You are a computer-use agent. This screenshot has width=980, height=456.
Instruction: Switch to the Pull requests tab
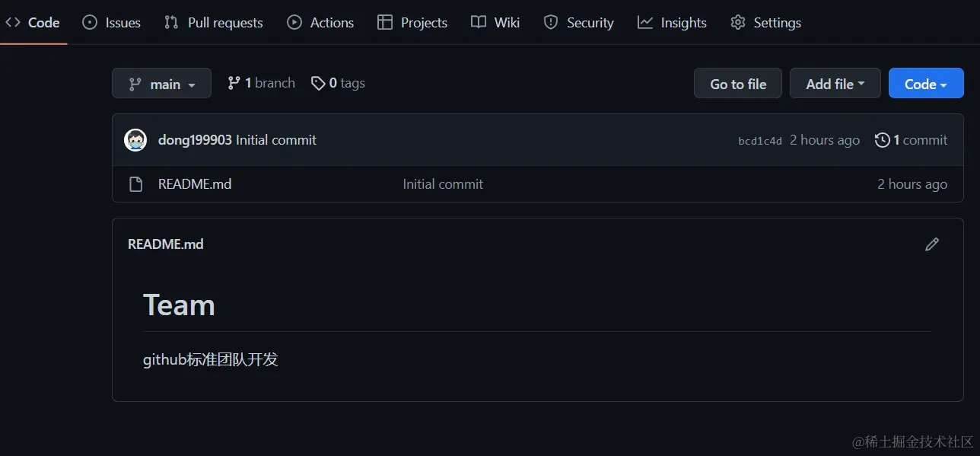(x=214, y=23)
